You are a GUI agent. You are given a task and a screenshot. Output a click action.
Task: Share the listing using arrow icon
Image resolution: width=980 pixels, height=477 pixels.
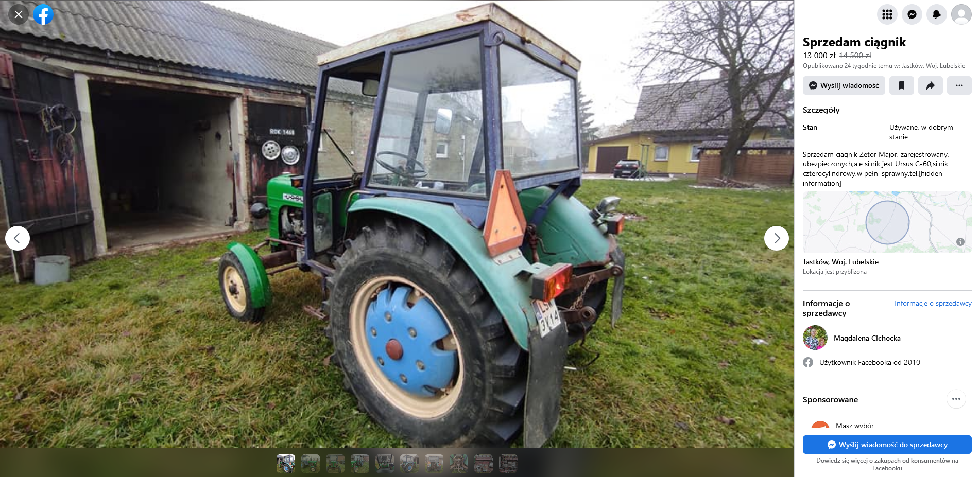pos(930,85)
